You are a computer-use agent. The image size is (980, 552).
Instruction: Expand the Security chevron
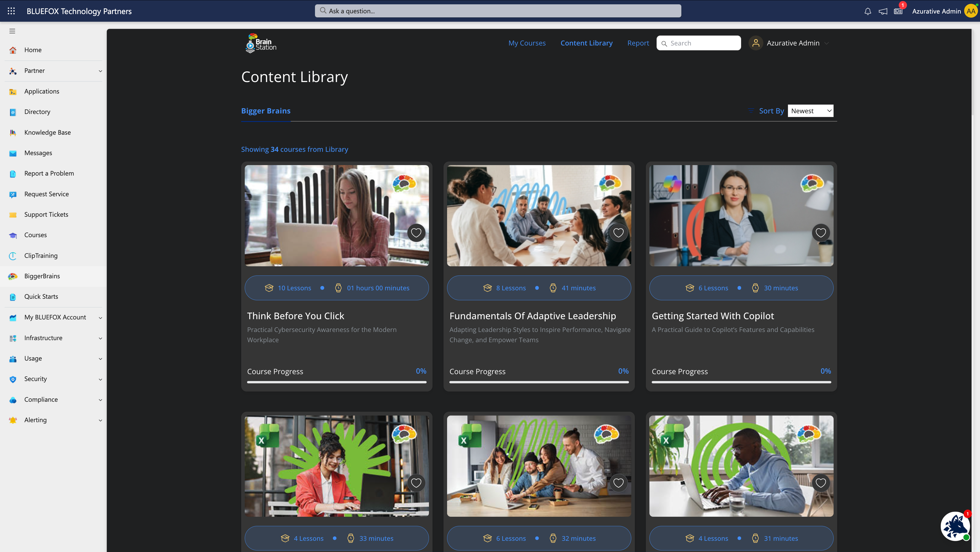pos(100,379)
